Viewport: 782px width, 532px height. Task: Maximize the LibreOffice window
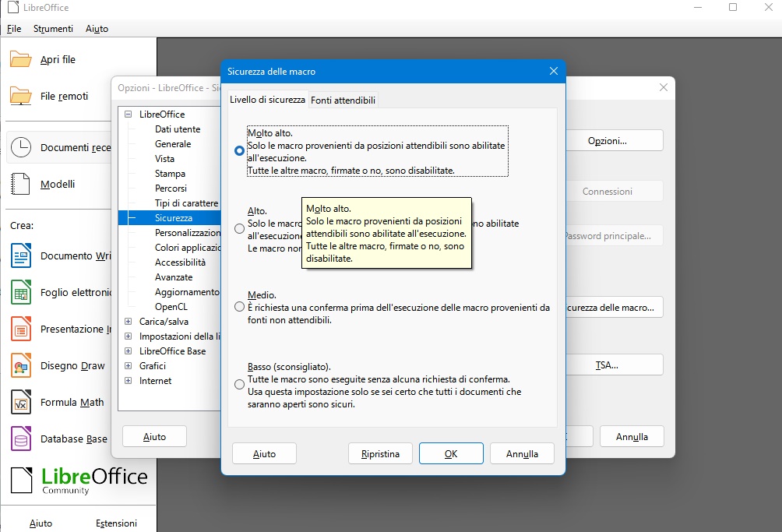click(x=733, y=7)
